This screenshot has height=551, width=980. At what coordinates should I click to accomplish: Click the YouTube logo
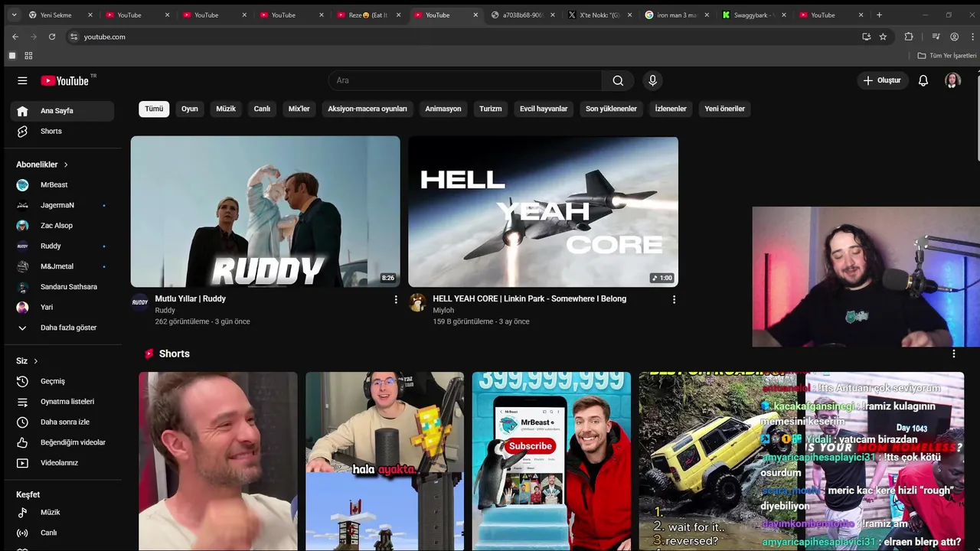[x=65, y=80]
